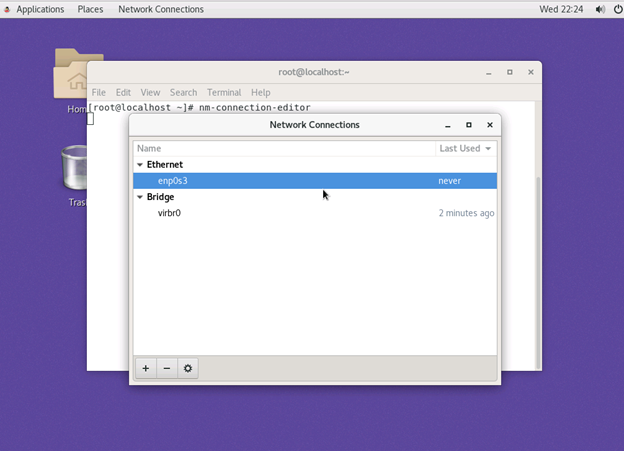Viewport: 624px width, 451px height.
Task: Add a new connection with plus button
Action: click(x=146, y=369)
